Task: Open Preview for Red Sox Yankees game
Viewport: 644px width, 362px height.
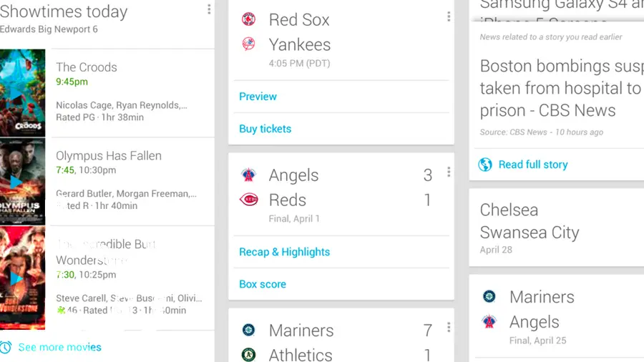Action: (x=258, y=97)
